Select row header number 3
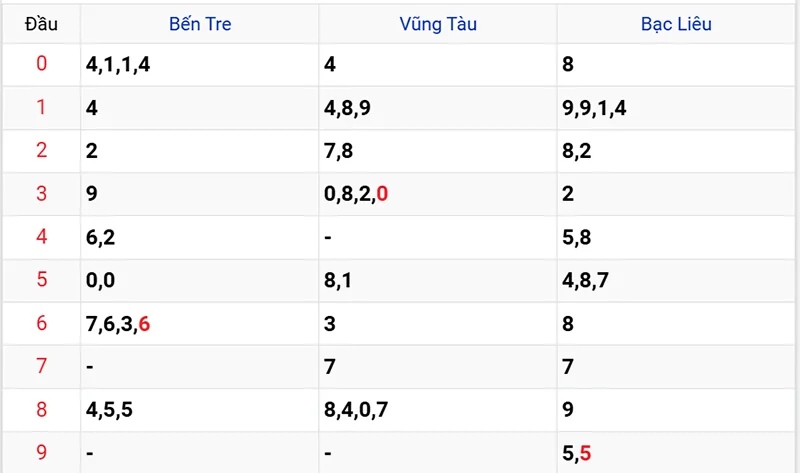The width and height of the screenshot is (800, 473). click(41, 194)
